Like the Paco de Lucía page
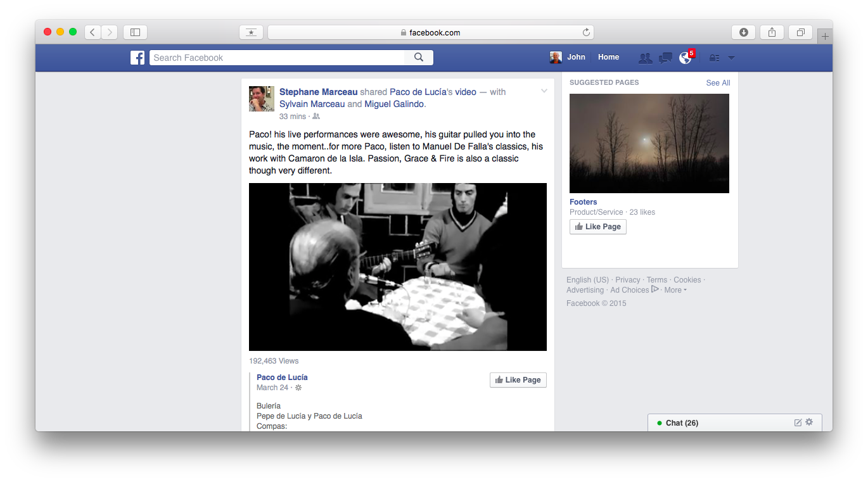 pos(518,380)
